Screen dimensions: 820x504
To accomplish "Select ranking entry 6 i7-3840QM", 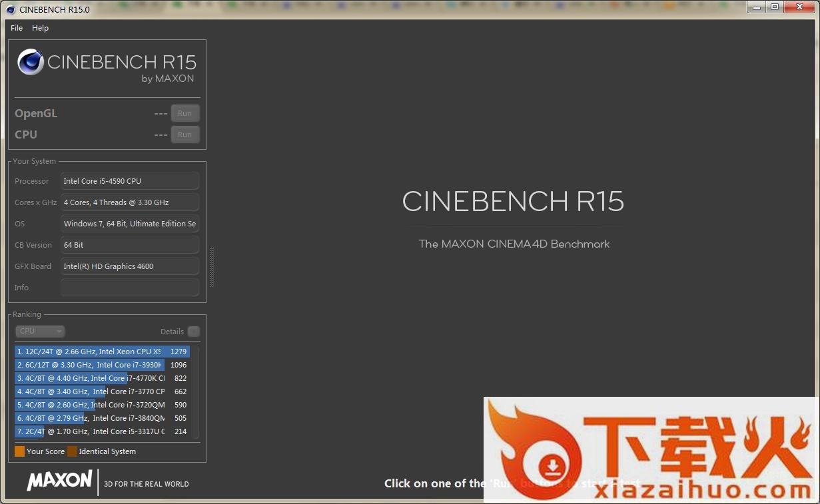I will 103,418.
